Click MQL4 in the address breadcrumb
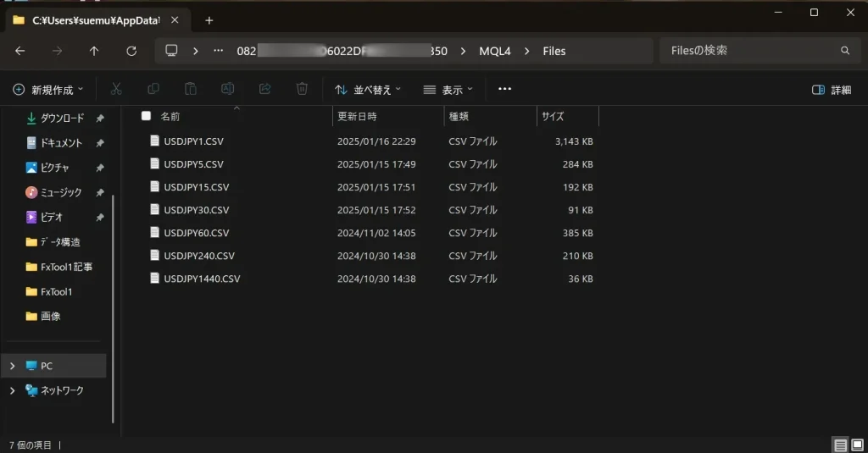This screenshot has width=868, height=453. 495,51
